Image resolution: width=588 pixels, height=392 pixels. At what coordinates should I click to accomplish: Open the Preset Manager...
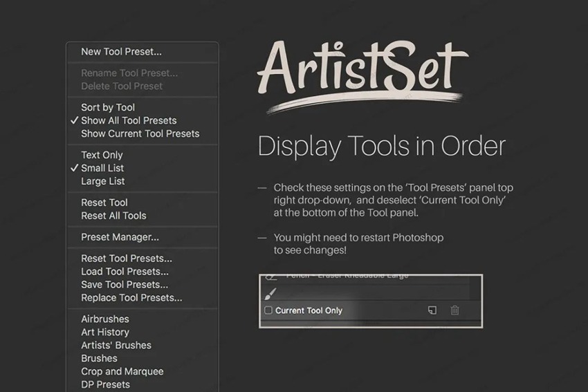pyautogui.click(x=120, y=237)
